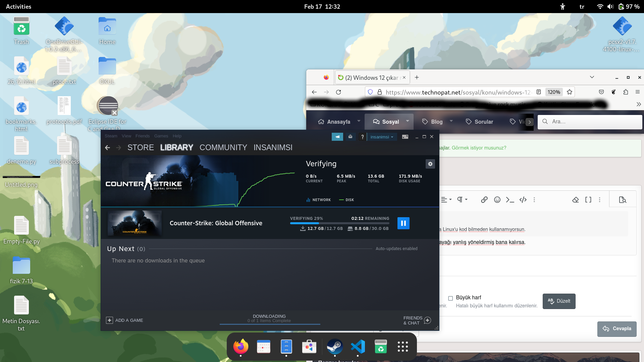The image size is (644, 362).
Task: Open Steam downloads settings gear
Action: (430, 164)
